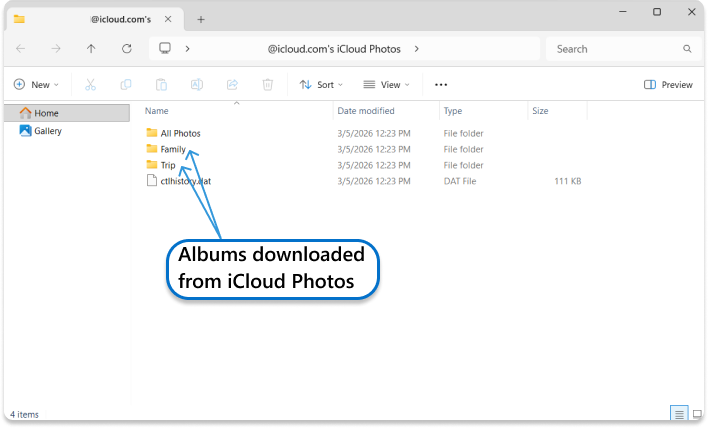Sort by the Size column header

540,111
